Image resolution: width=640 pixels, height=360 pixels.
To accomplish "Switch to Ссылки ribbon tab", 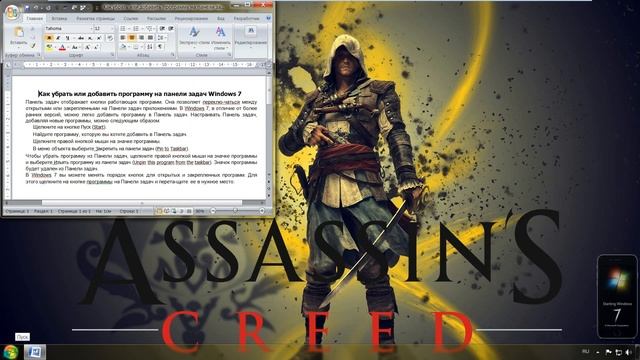I will [x=131, y=18].
